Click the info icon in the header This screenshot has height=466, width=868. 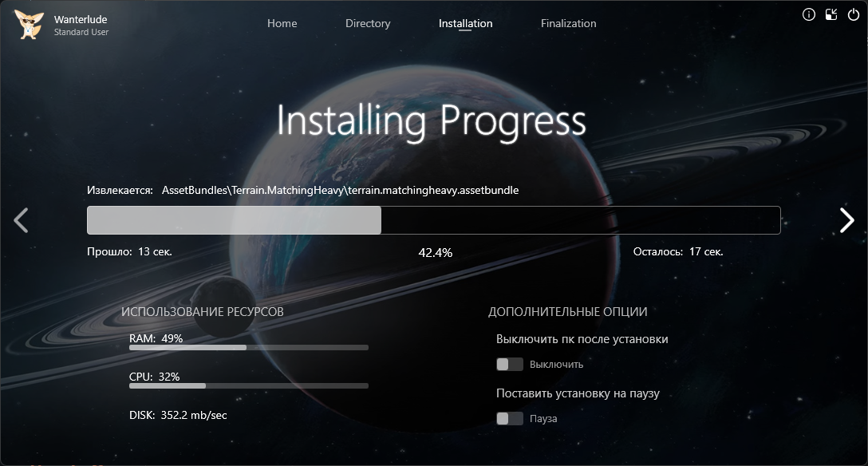click(809, 14)
